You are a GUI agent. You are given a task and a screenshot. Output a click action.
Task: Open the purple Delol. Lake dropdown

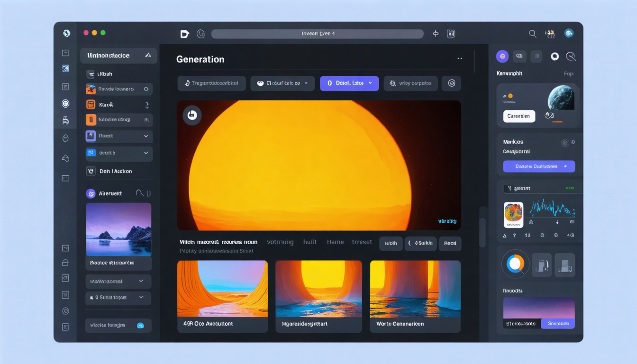pyautogui.click(x=349, y=83)
